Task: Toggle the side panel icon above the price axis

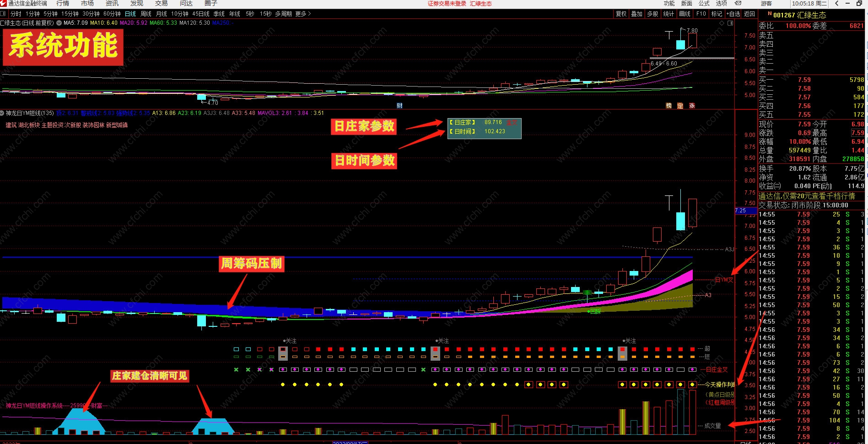Action: [730, 23]
